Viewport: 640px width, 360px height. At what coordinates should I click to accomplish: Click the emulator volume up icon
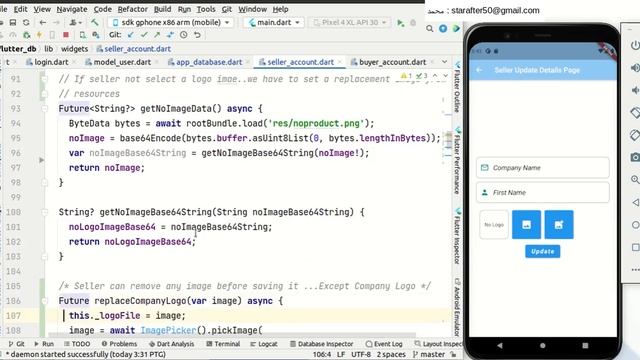[635, 67]
